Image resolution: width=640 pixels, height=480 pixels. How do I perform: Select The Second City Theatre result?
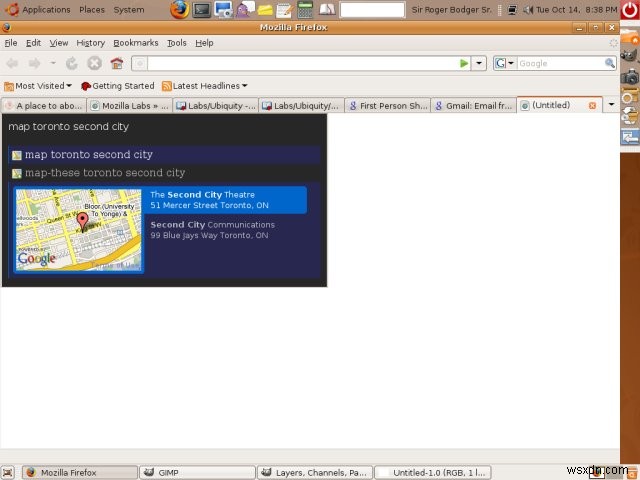(225, 200)
